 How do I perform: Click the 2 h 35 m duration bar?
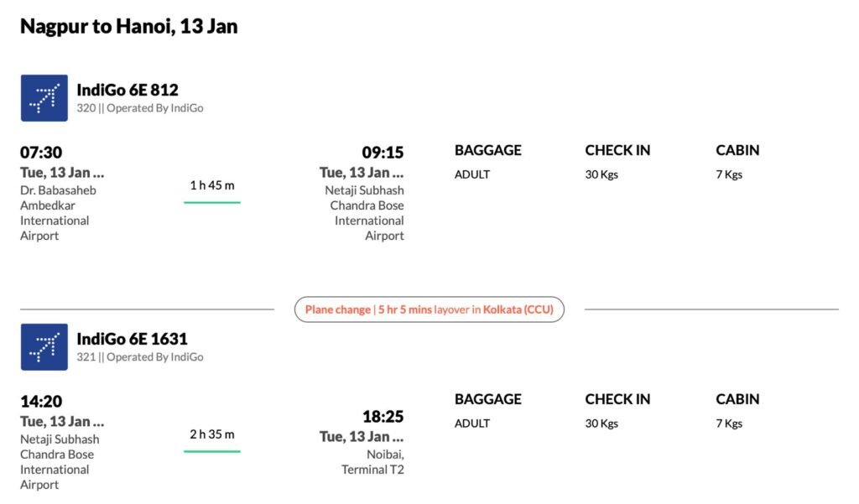click(211, 440)
